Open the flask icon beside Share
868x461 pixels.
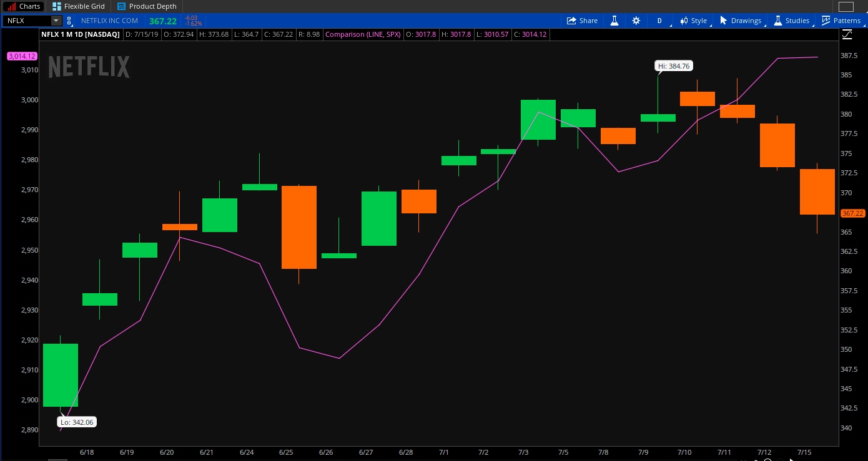[614, 21]
